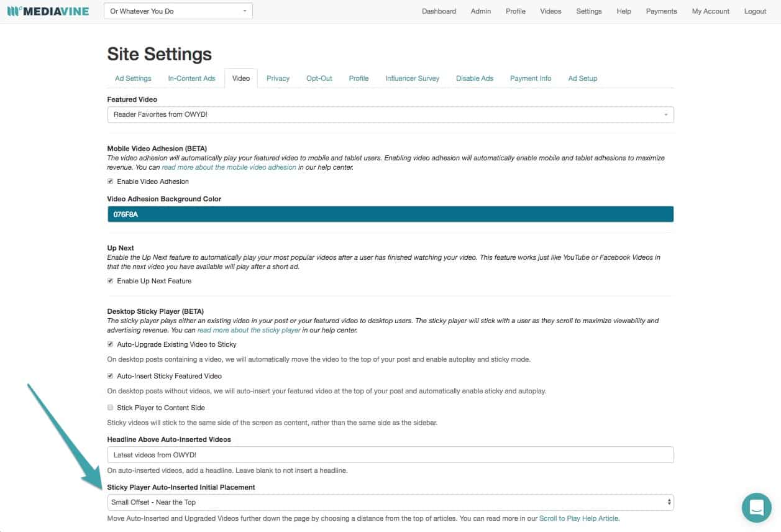
Task: Switch to the Ad Setup tab
Action: pyautogui.click(x=583, y=78)
